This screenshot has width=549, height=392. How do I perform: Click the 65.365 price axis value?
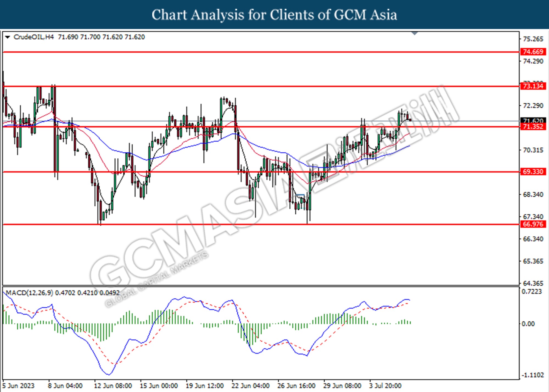pos(533,261)
